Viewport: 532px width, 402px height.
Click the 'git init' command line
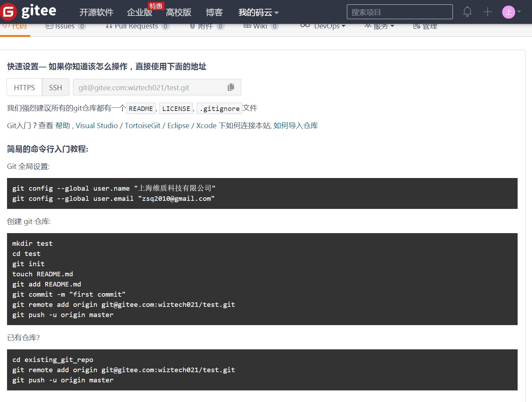click(28, 264)
